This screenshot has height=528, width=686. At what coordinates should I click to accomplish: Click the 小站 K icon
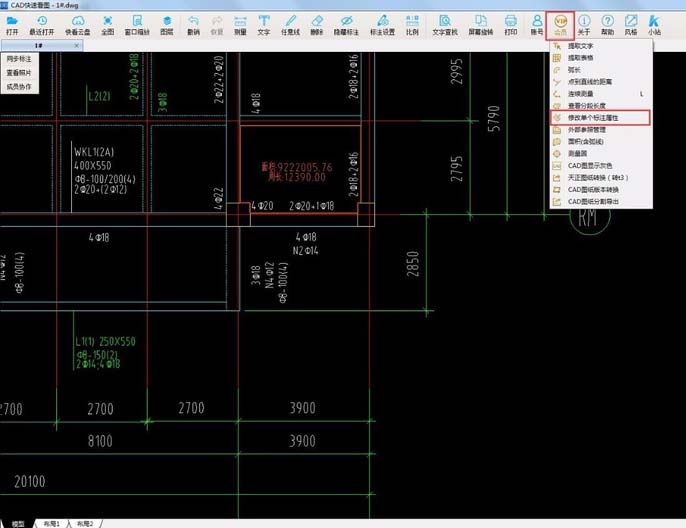(654, 25)
